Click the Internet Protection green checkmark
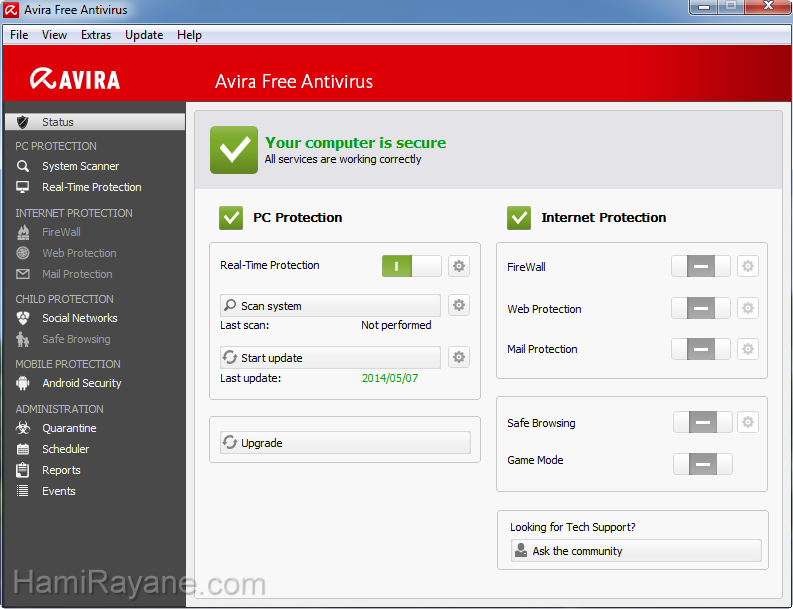Viewport: 793px width, 609px height. point(519,218)
